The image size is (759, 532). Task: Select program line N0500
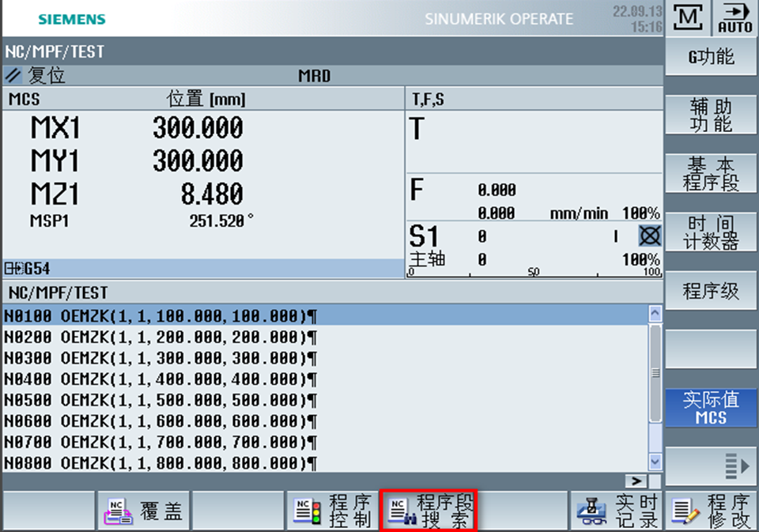325,400
